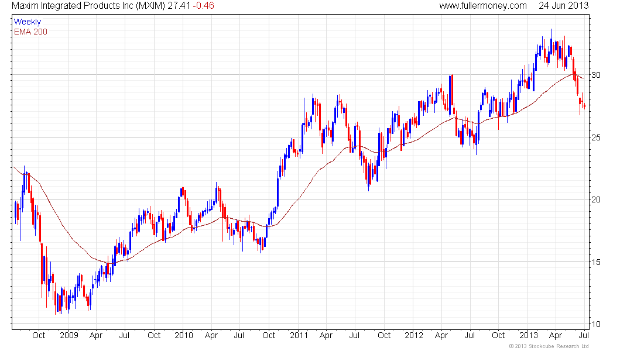Select the red 'EMA 200' legend label
The width and height of the screenshot is (644, 351).
[x=30, y=32]
